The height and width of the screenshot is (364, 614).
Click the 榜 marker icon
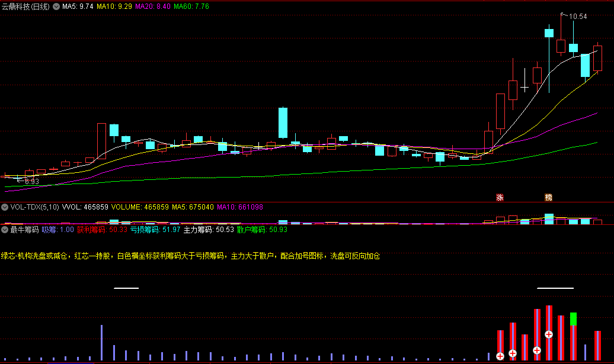[549, 198]
